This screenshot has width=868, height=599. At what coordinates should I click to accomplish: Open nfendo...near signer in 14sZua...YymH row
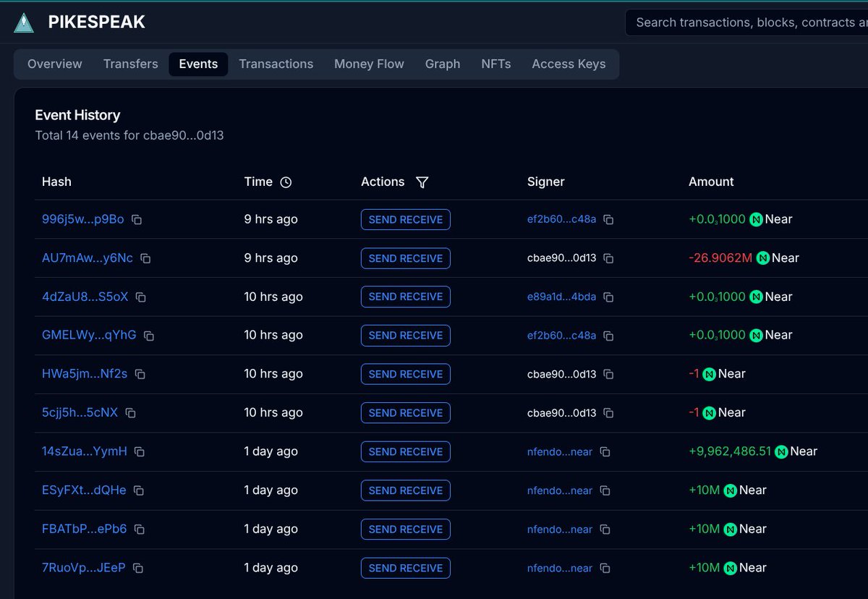[x=560, y=451]
